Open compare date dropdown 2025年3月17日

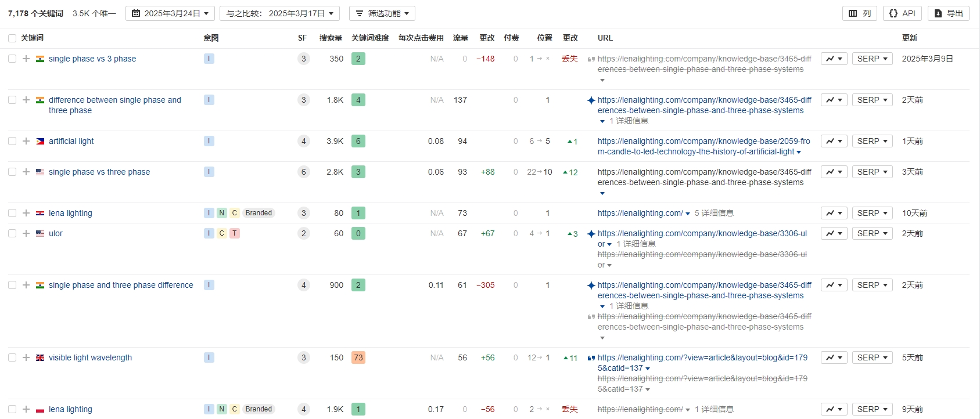280,13
